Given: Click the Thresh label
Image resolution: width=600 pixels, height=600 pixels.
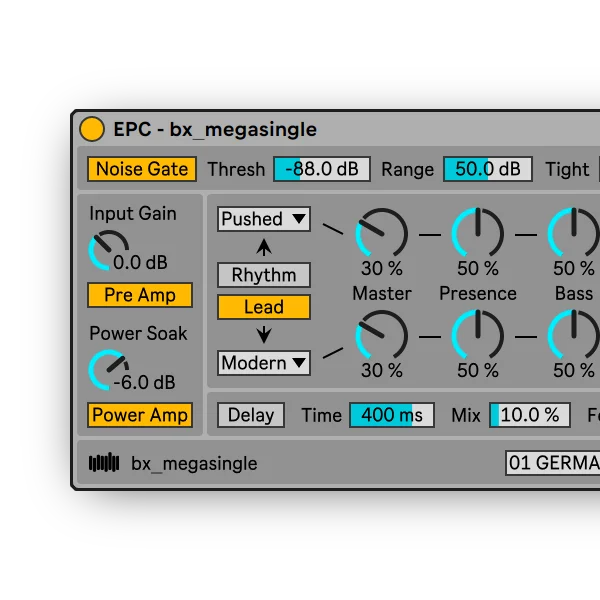Looking at the screenshot, I should [x=236, y=169].
